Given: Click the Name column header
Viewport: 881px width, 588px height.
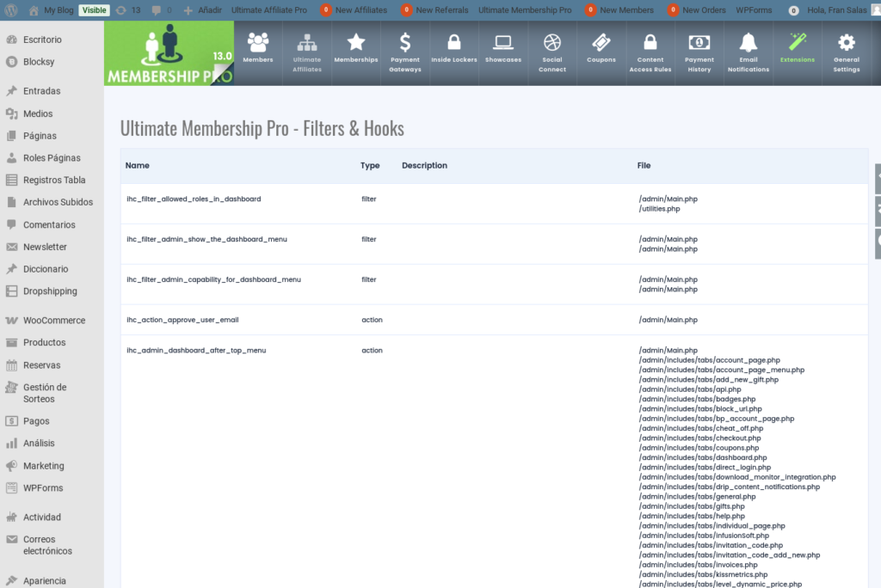Looking at the screenshot, I should (x=137, y=166).
